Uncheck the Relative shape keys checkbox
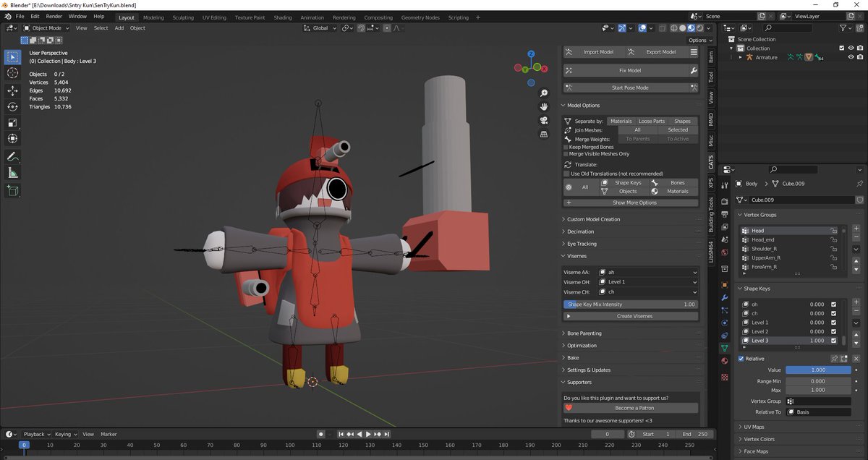The height and width of the screenshot is (460, 868). [741, 359]
